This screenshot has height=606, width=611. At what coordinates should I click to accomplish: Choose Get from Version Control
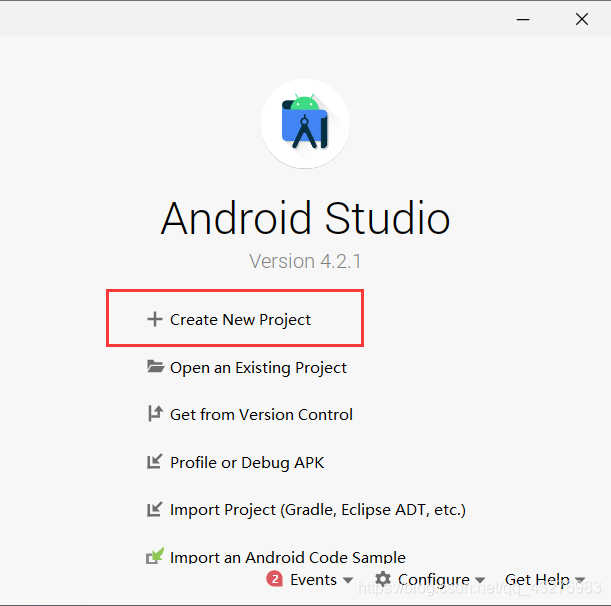point(261,415)
